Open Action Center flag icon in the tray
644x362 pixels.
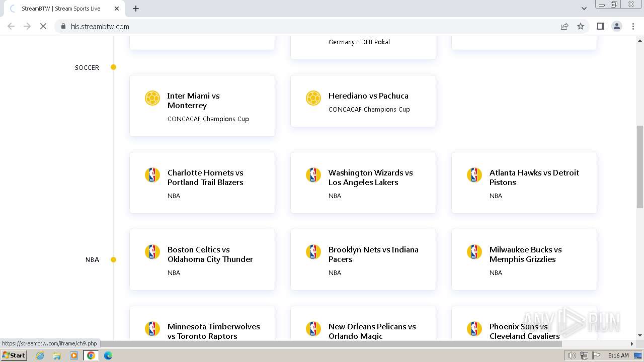tap(596, 355)
